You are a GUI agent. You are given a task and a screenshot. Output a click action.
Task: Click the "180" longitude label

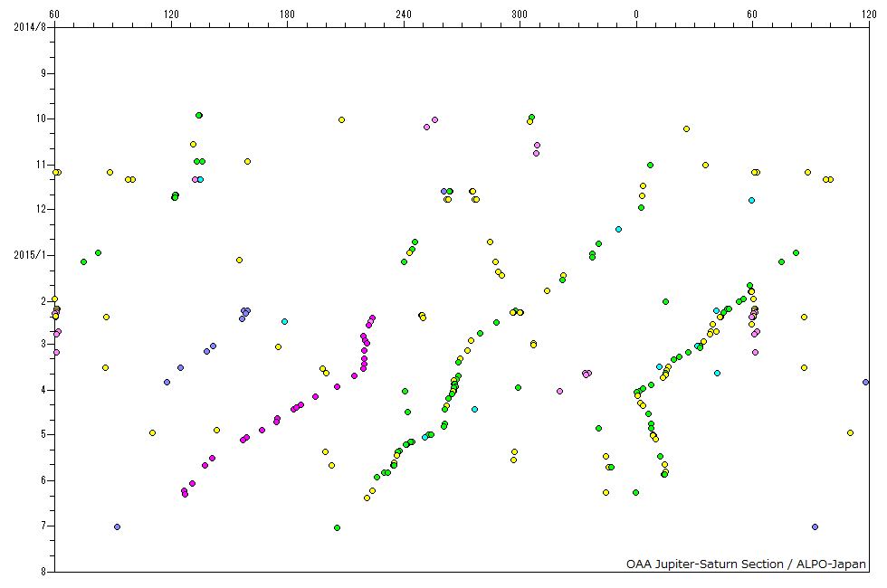(x=288, y=14)
